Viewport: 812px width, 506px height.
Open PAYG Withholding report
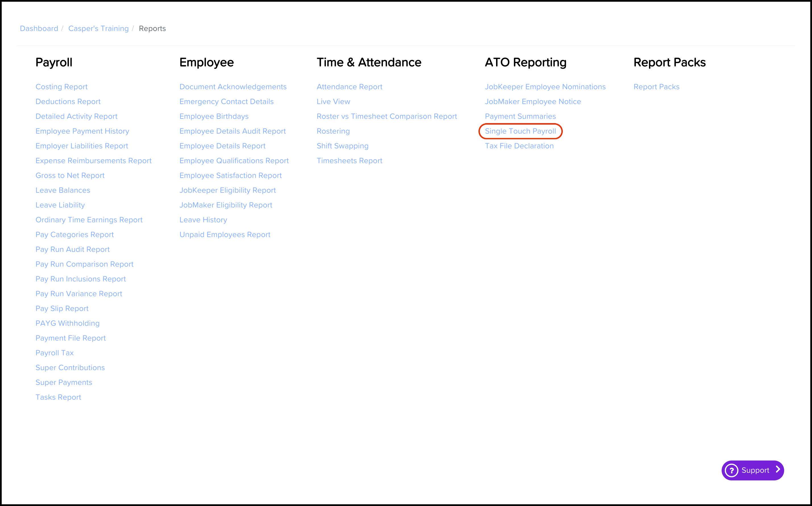[68, 323]
